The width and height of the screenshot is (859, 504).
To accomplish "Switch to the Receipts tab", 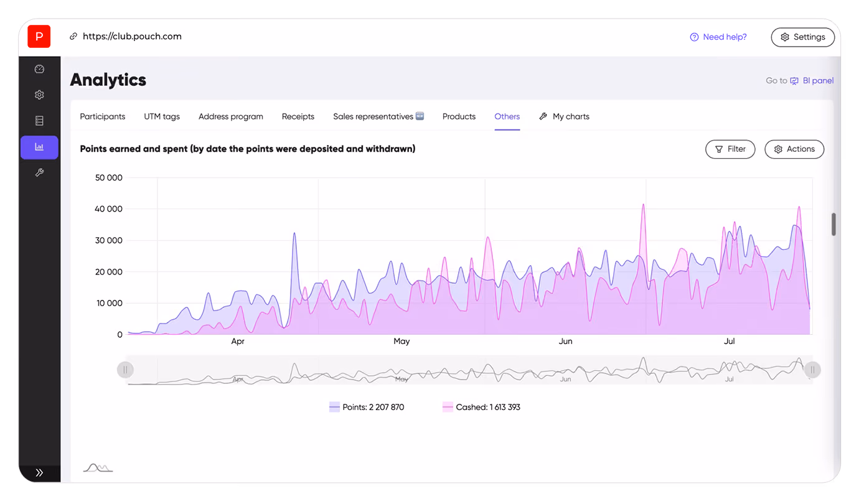I will coord(298,116).
